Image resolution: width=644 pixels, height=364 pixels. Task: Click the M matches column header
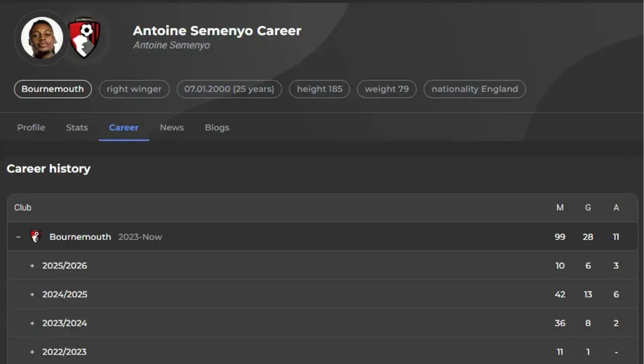point(560,208)
